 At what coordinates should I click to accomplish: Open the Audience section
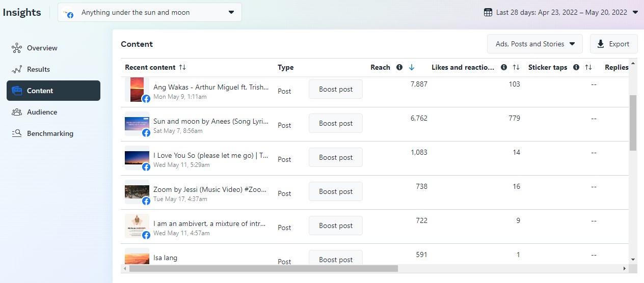coord(42,112)
